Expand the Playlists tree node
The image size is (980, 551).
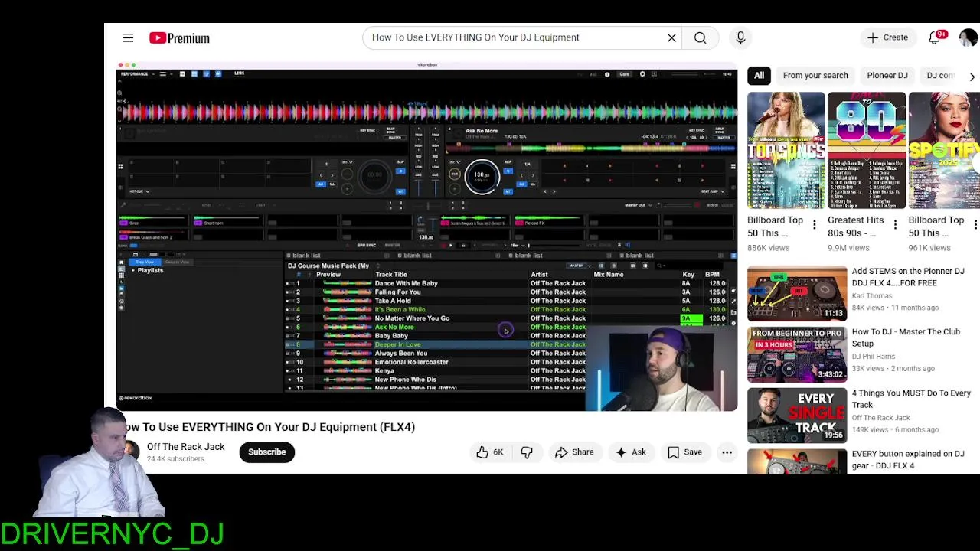pyautogui.click(x=133, y=270)
